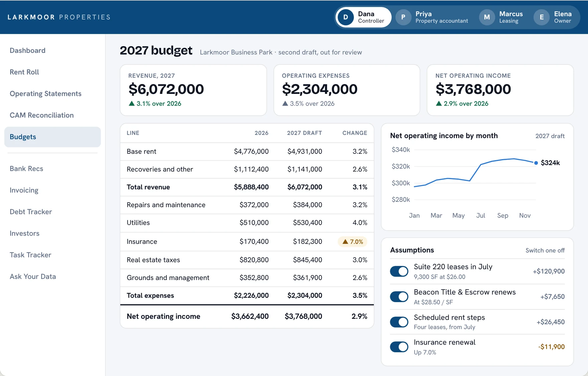Click the +$120,900 assumption amount
This screenshot has width=588, height=376.
(x=549, y=271)
